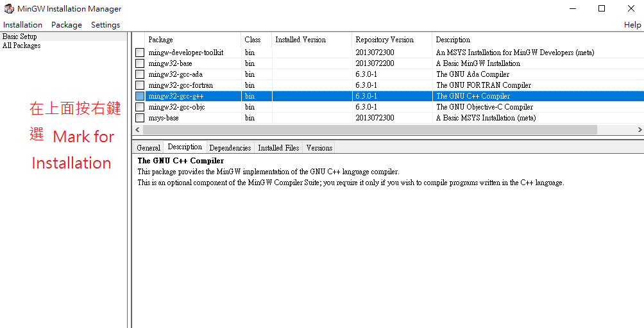Viewport: 644px width, 328px height.
Task: Click the package list horizontal scrollbar thumb
Action: pyautogui.click(x=369, y=129)
